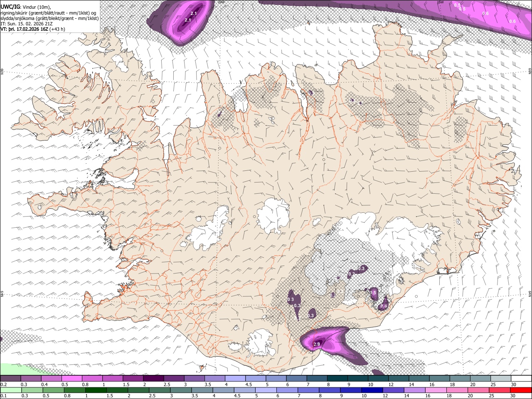The height and width of the screenshot is (399, 532).
Task: Select the dark navy blue rain legend swatch
Action: tap(372, 390)
